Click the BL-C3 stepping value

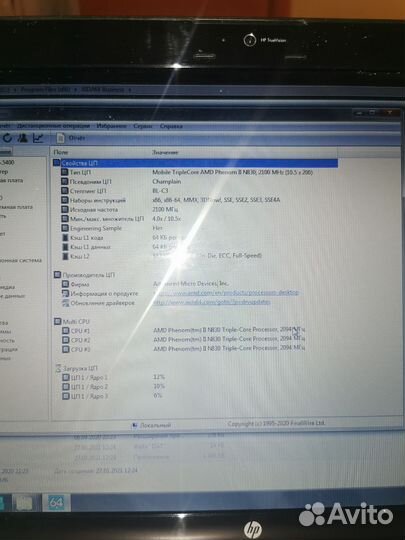[x=160, y=190]
